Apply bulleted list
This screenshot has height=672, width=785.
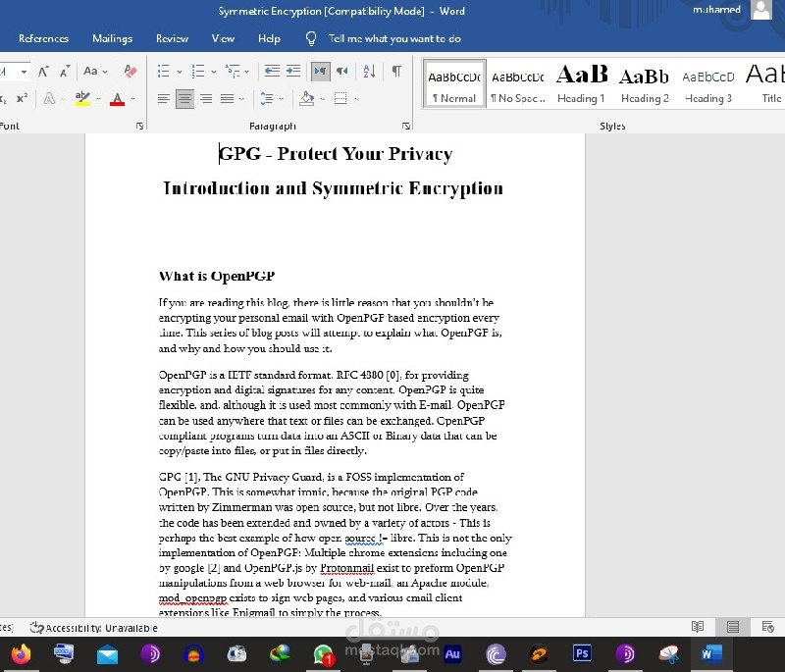164,72
